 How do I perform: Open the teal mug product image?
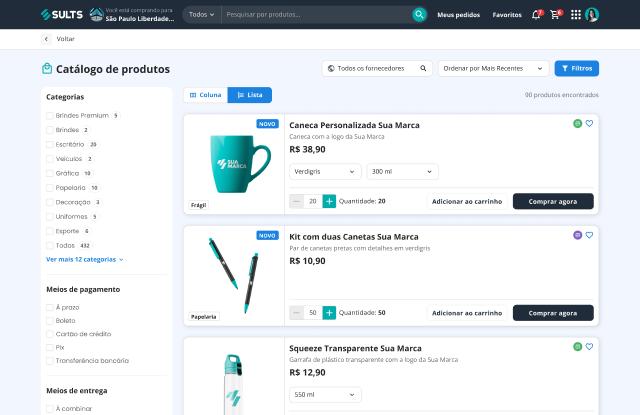tap(240, 164)
